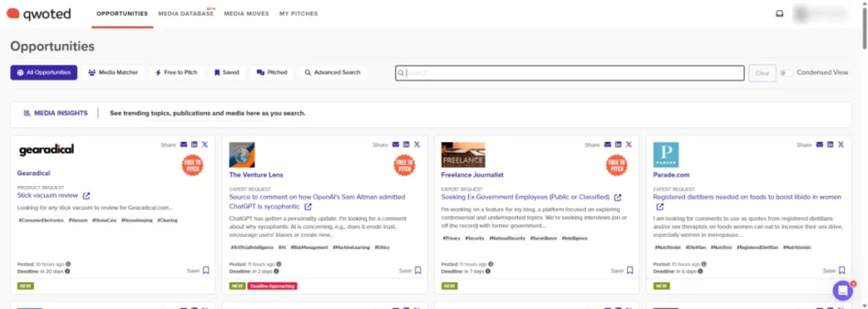Open the Opportunities tab

tap(122, 14)
